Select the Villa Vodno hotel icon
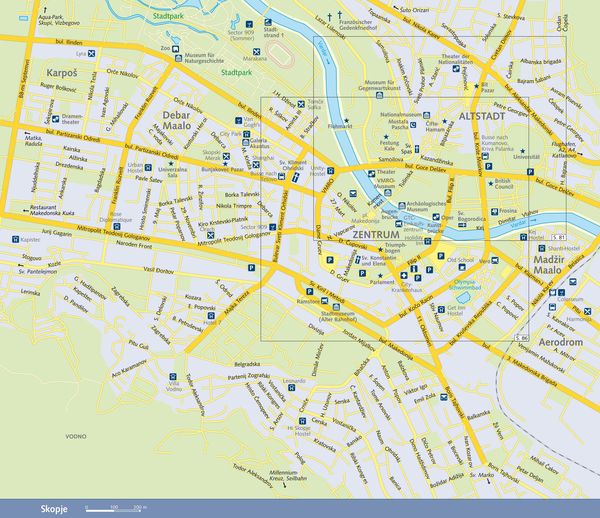The width and height of the screenshot is (600, 518). click(173, 376)
